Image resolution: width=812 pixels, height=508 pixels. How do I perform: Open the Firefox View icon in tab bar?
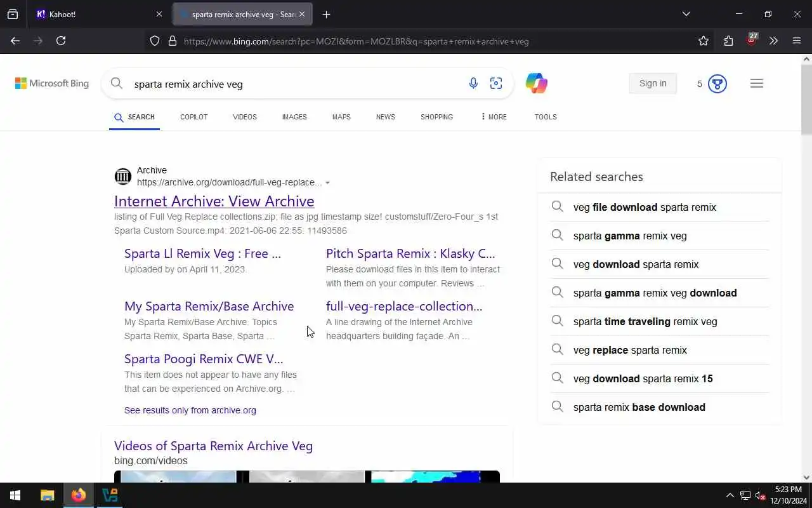coord(13,14)
